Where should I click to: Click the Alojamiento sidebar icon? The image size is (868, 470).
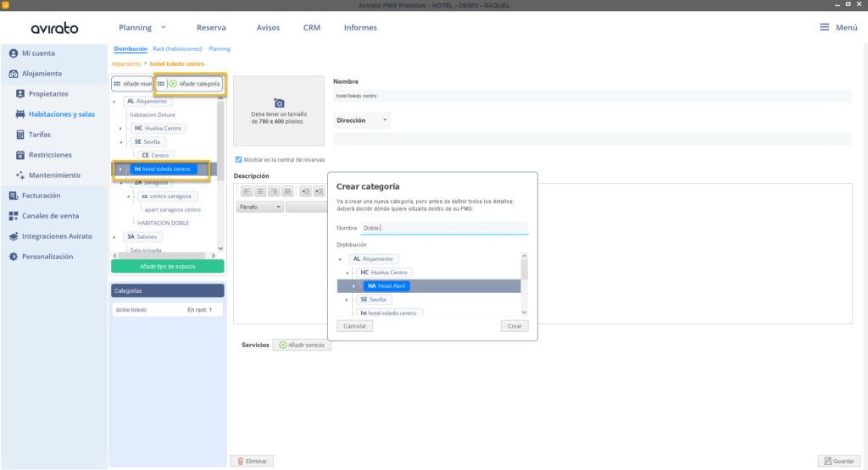[x=14, y=74]
